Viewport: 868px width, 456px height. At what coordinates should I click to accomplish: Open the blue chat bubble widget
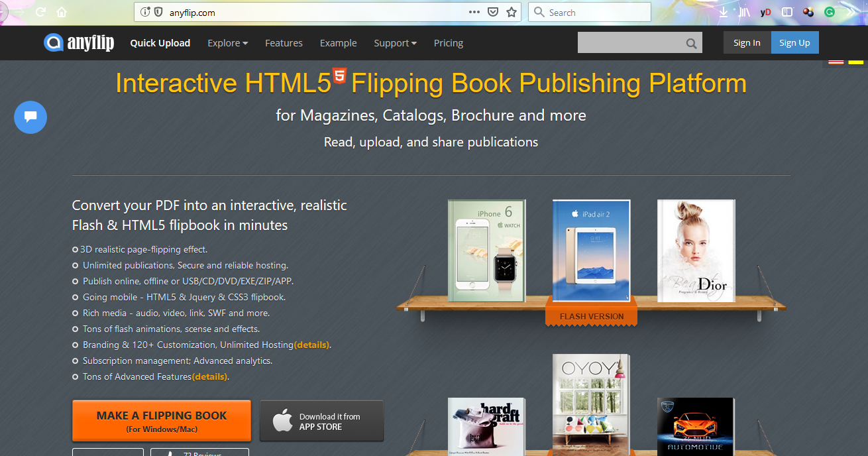point(30,117)
